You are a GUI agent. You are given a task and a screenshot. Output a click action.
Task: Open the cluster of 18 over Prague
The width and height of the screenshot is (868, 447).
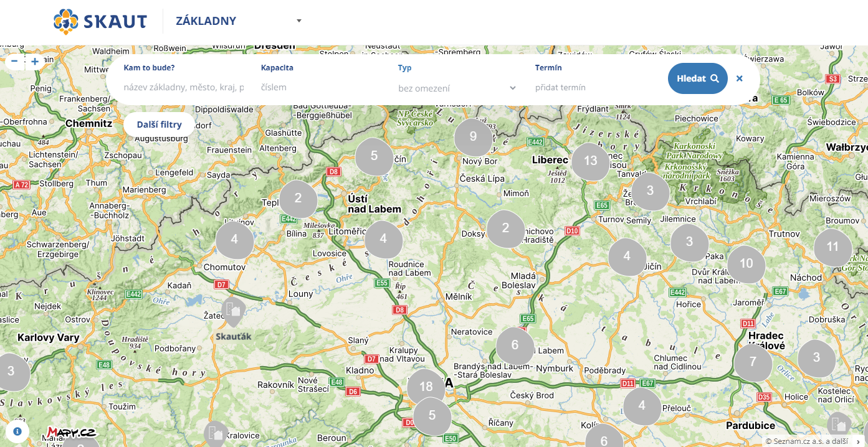[426, 387]
